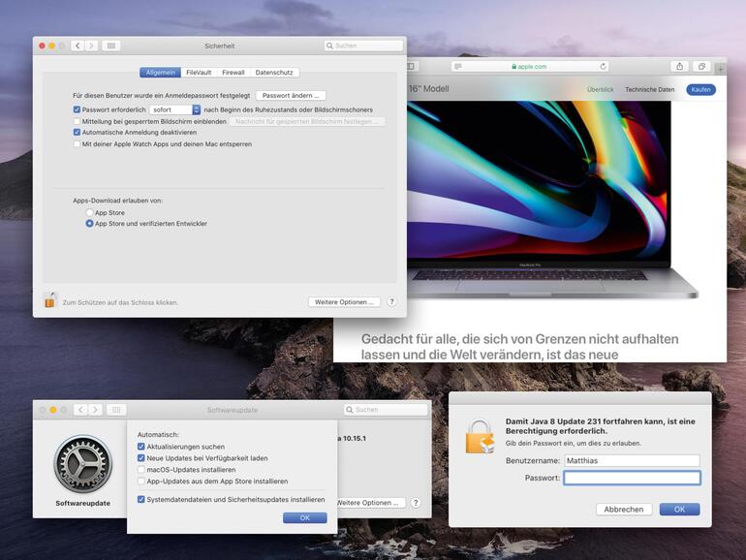This screenshot has width=746, height=560.
Task: Toggle Neue Updates bei Verfügbarkeit laden
Action: coord(140,457)
